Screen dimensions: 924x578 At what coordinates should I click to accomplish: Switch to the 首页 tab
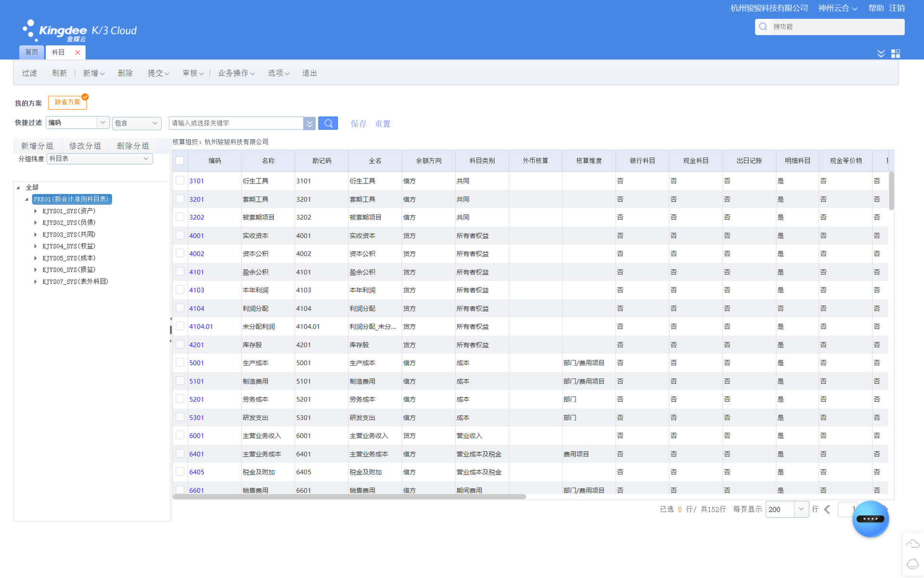point(32,52)
